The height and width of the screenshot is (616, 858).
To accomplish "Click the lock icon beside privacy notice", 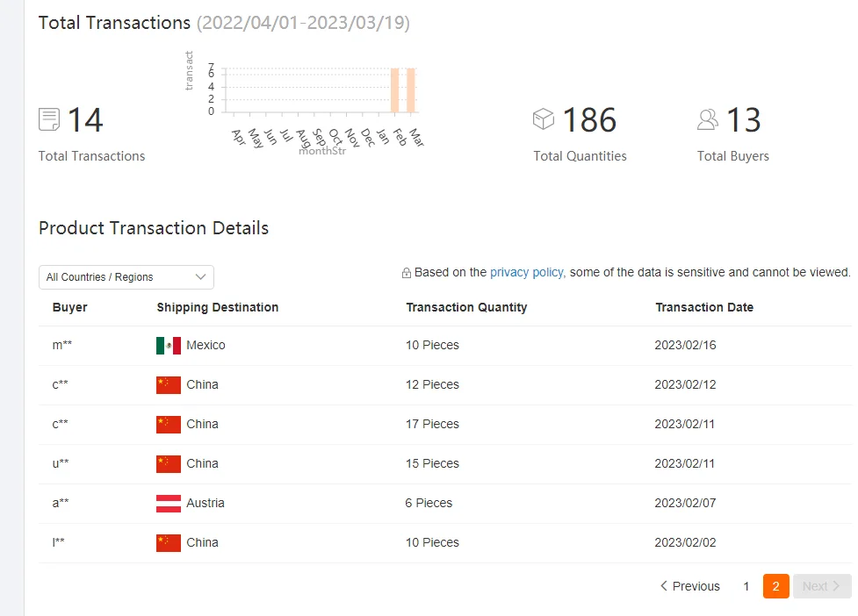I will click(406, 273).
